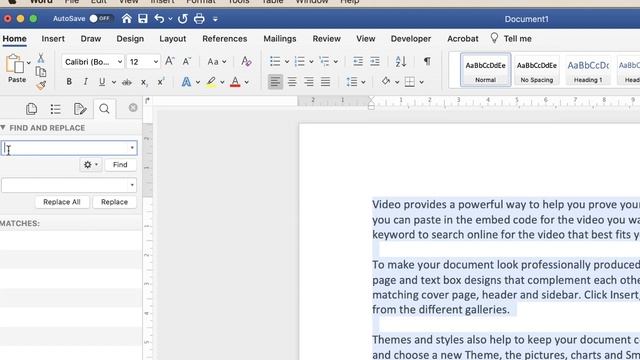Viewport: 640px width, 360px height.
Task: Close the Find and Replace sidebar
Action: click(x=133, y=107)
